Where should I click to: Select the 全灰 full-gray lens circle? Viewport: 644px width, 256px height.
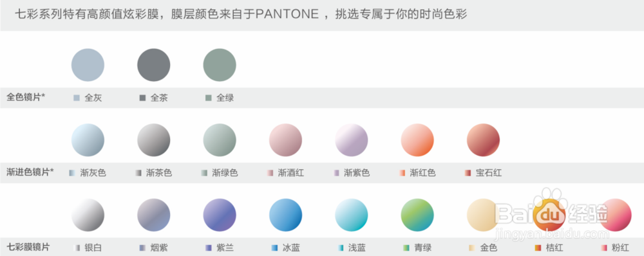pos(88,65)
